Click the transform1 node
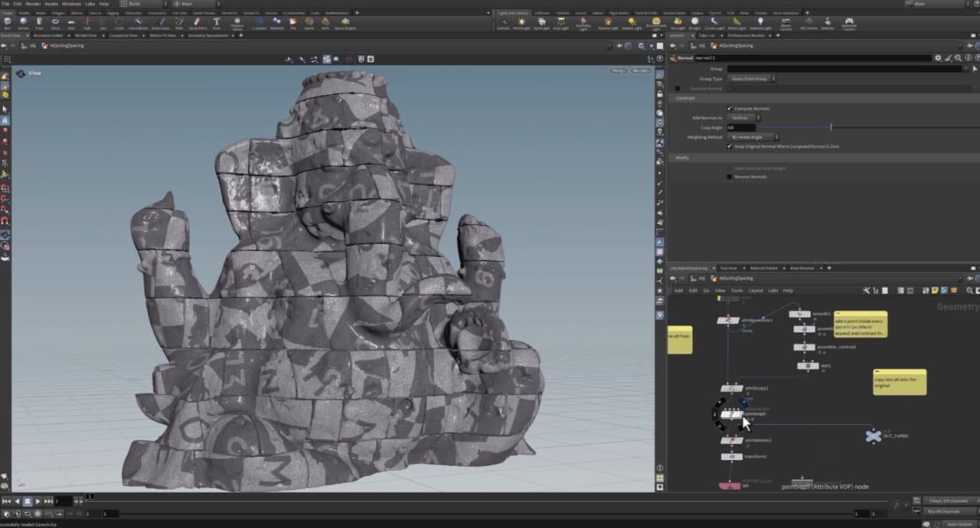980x528 pixels. point(731,457)
